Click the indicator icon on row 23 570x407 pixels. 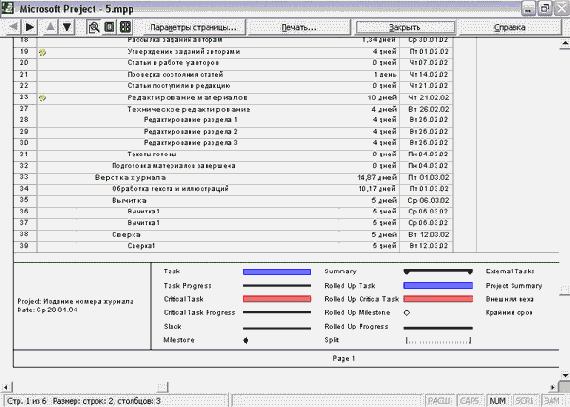pos(43,98)
